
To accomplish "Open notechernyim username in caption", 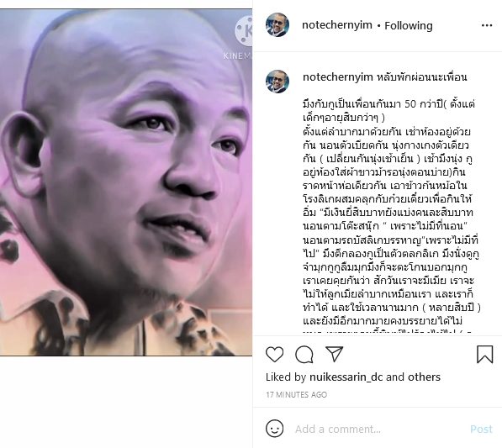I will (338, 77).
